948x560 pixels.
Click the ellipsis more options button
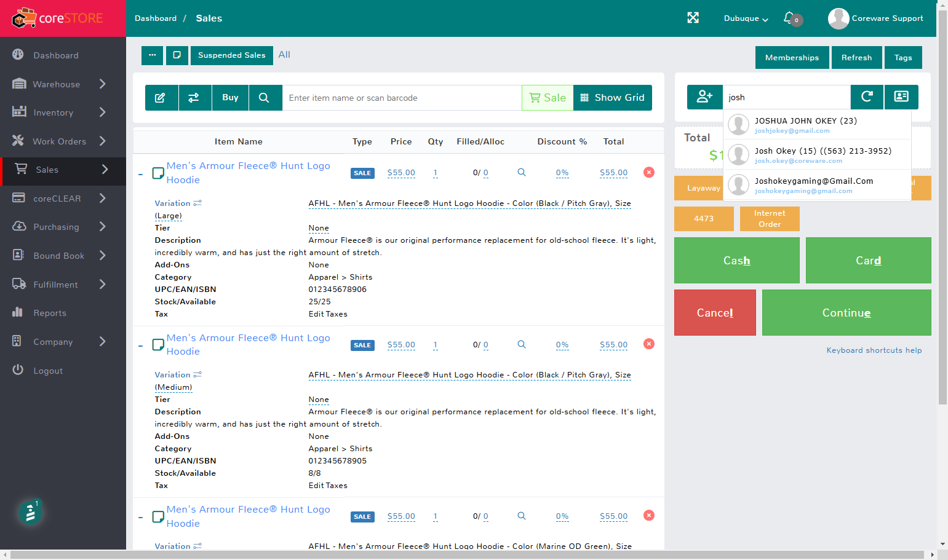tap(153, 55)
